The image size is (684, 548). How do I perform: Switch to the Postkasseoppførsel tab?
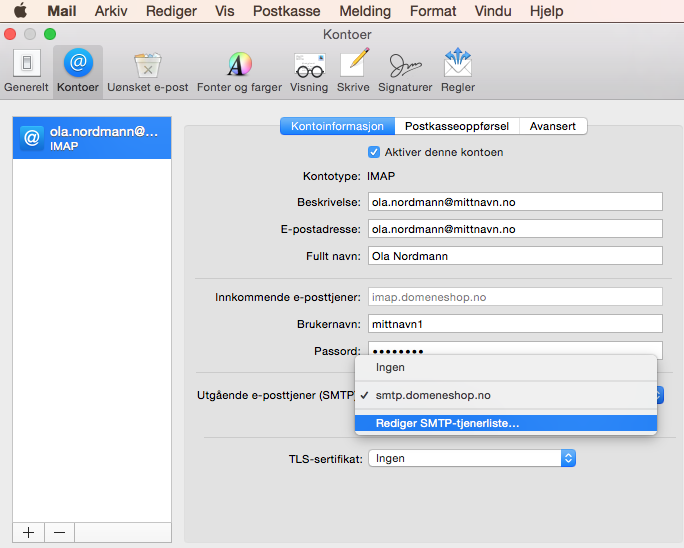tap(457, 126)
